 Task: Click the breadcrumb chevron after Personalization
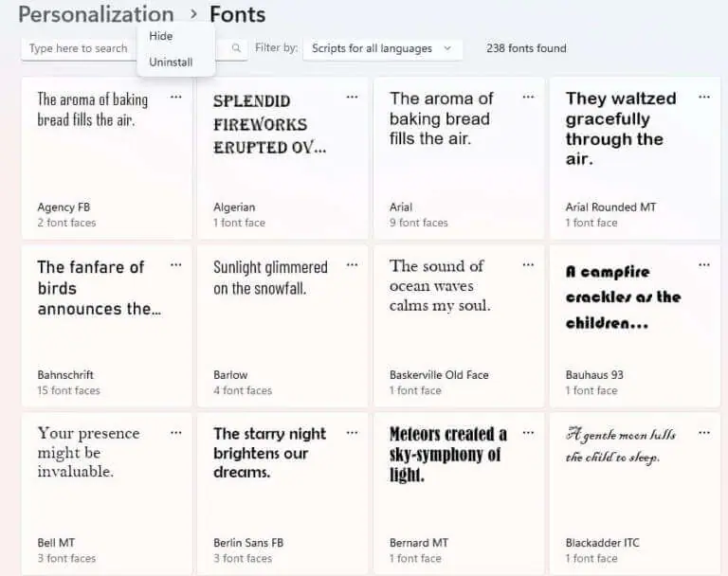(x=193, y=14)
